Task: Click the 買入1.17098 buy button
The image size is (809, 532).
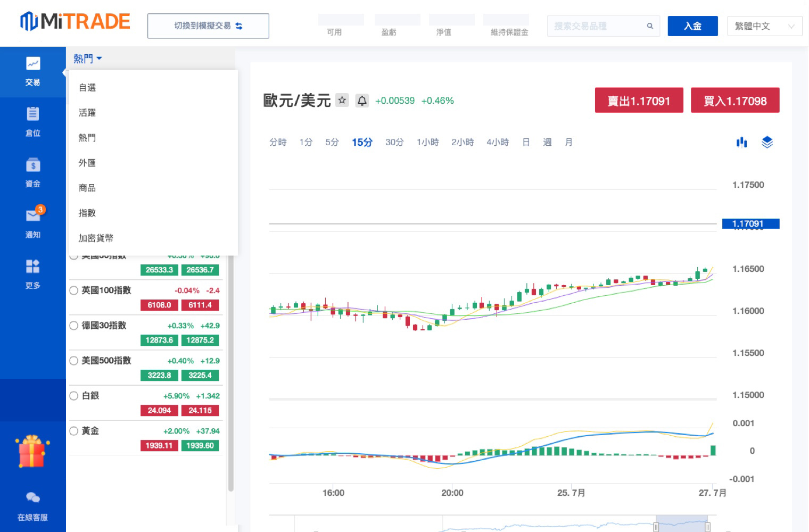Action: pyautogui.click(x=734, y=101)
